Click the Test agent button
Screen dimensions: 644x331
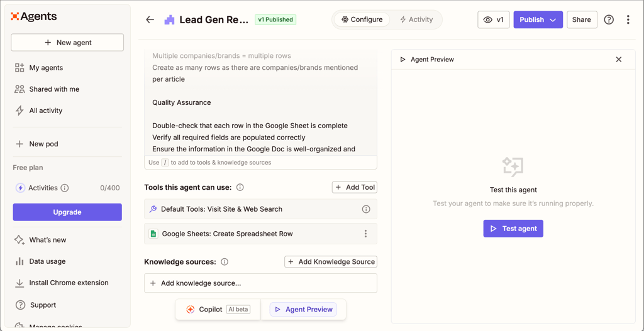513,229
